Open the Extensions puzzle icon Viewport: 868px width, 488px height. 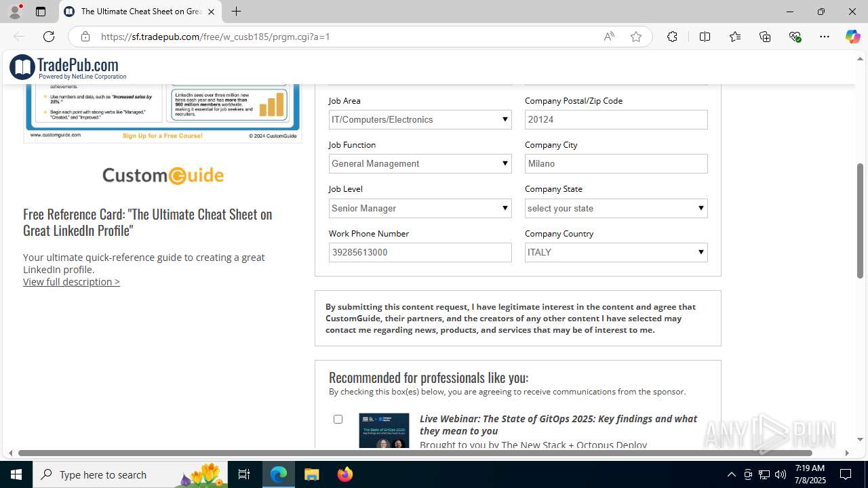(672, 37)
